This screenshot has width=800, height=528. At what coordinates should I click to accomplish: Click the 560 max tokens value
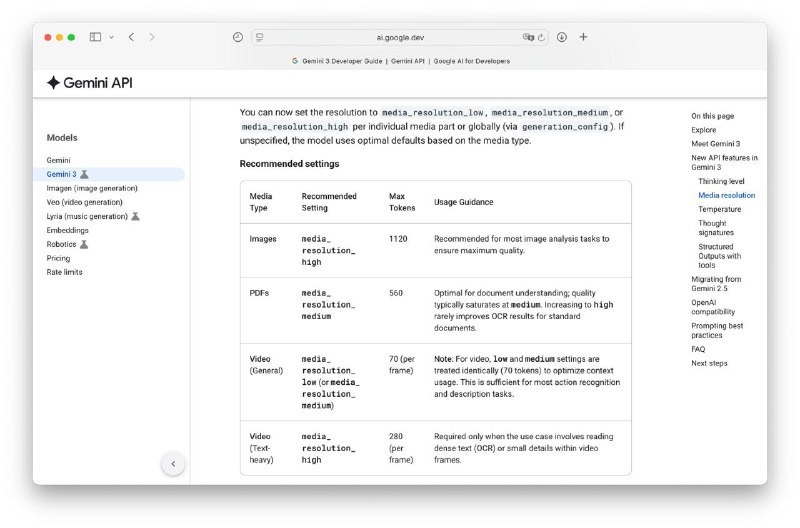point(396,293)
